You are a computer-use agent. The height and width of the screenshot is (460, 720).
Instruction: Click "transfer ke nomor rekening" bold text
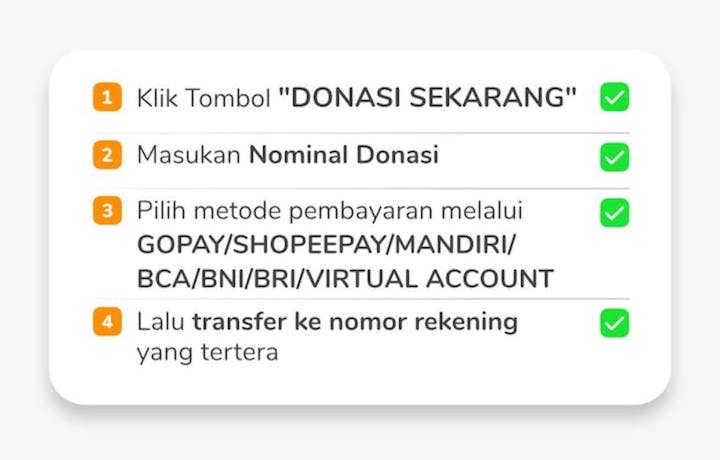pyautogui.click(x=355, y=322)
